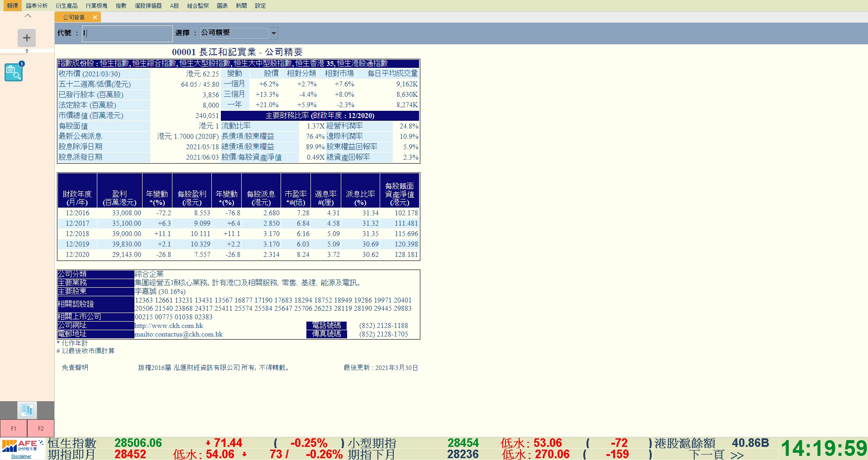
Task: Open the 圖表 menu
Action: click(222, 5)
